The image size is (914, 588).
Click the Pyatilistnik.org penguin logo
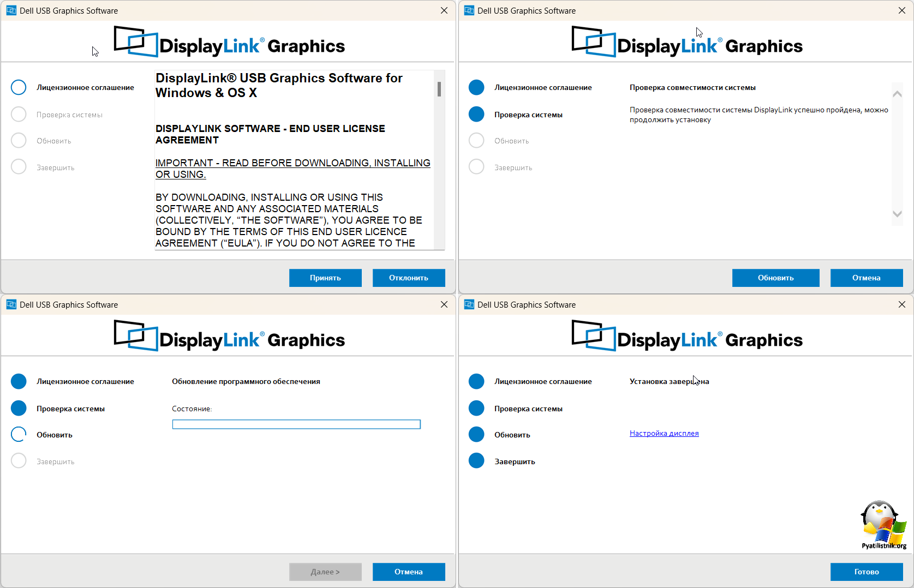tap(883, 524)
